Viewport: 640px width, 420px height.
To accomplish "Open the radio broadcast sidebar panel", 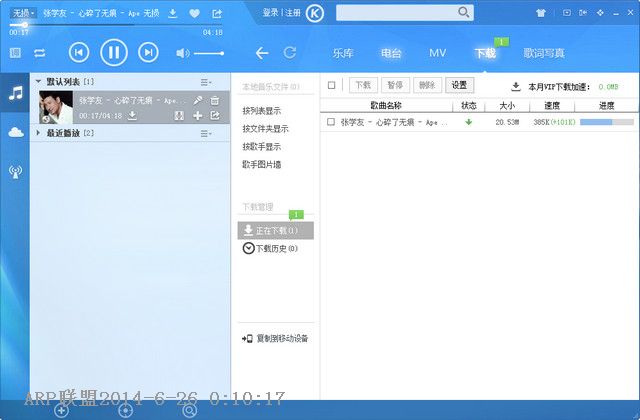I will tap(15, 171).
